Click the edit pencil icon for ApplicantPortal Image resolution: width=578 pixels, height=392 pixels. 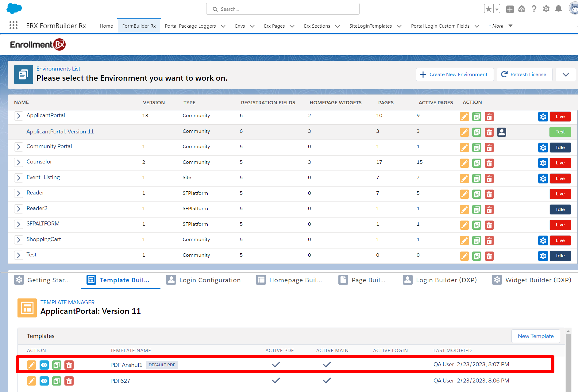(x=464, y=117)
